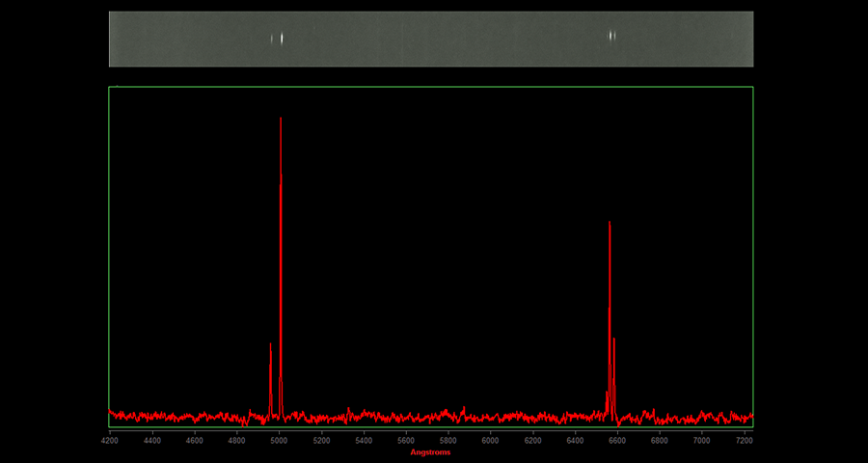The width and height of the screenshot is (868, 463).
Task: Select the 6800 tick label on axis
Action: click(659, 441)
